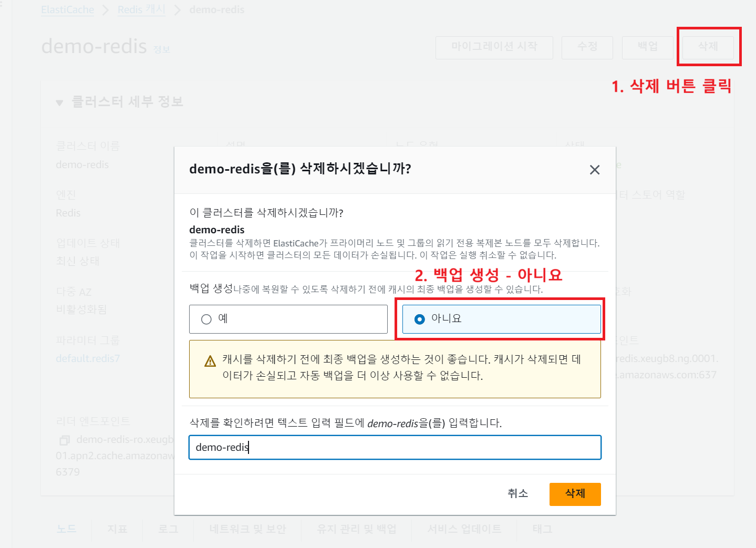Click the 수정 button in header
The width and height of the screenshot is (756, 548).
(587, 47)
